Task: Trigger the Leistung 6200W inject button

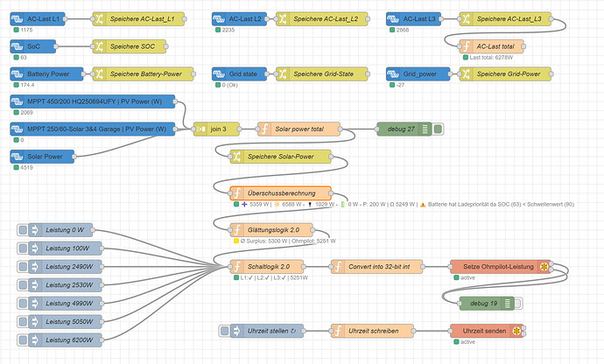Action: point(23,340)
